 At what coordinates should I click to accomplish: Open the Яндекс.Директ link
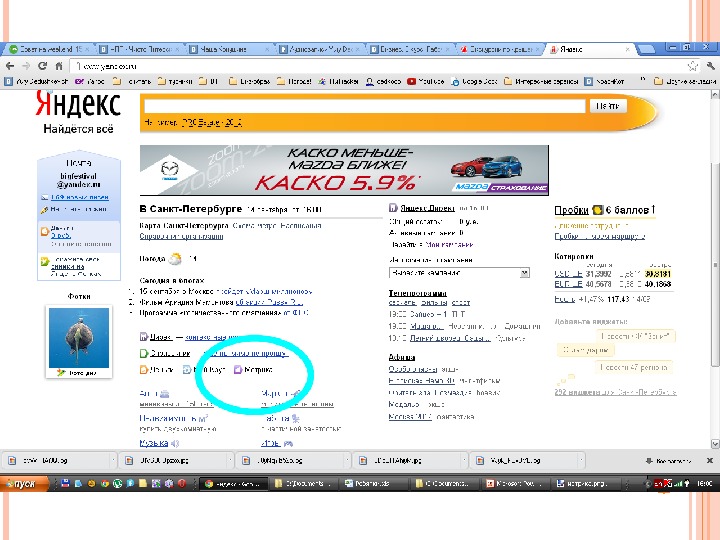point(427,208)
